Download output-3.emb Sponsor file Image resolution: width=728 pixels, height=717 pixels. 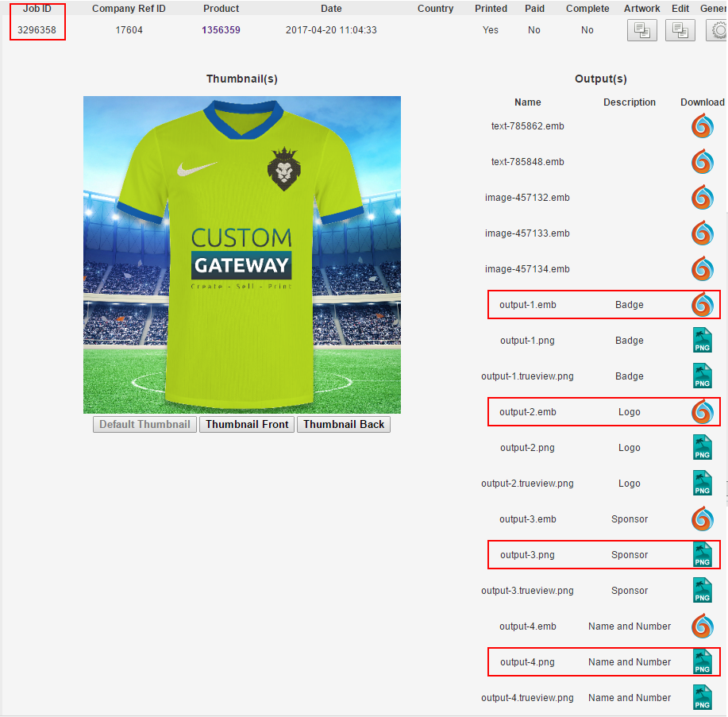pos(702,519)
